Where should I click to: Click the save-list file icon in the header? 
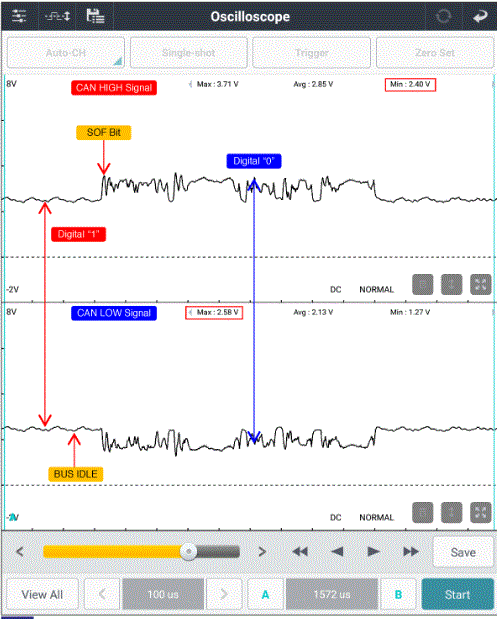click(95, 16)
